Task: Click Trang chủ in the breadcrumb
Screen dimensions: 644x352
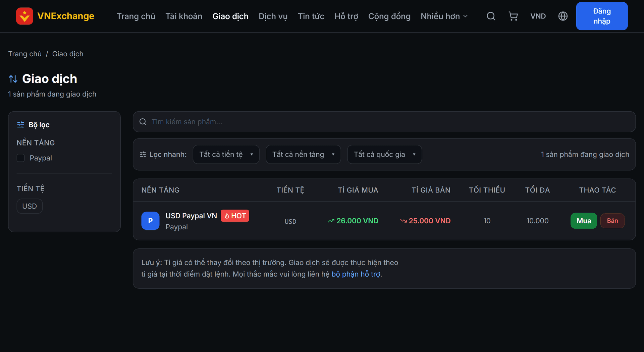Action: pos(25,54)
